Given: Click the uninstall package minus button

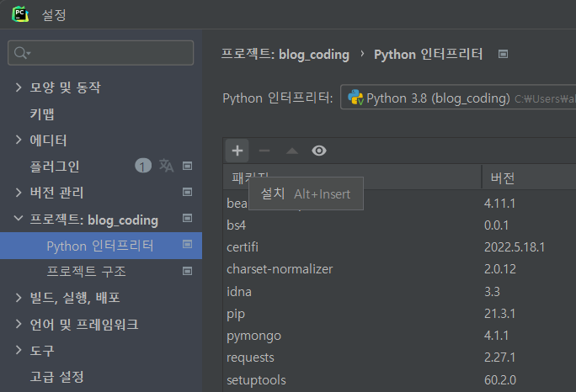Looking at the screenshot, I should [x=264, y=151].
